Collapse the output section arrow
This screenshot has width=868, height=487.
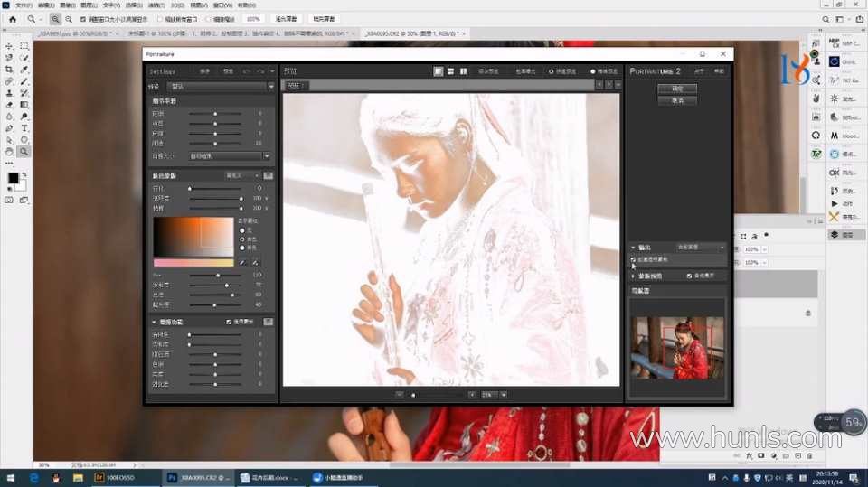click(633, 248)
